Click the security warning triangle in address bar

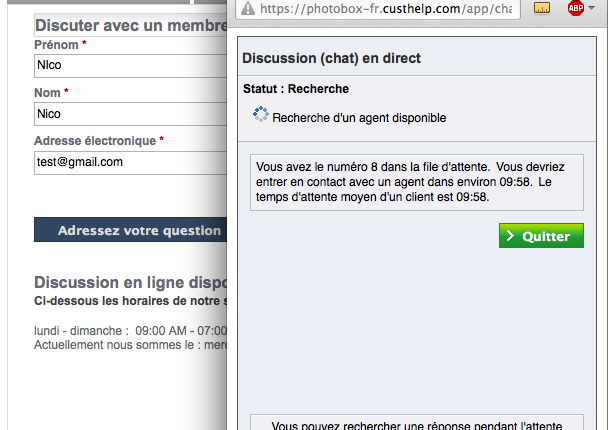248,9
